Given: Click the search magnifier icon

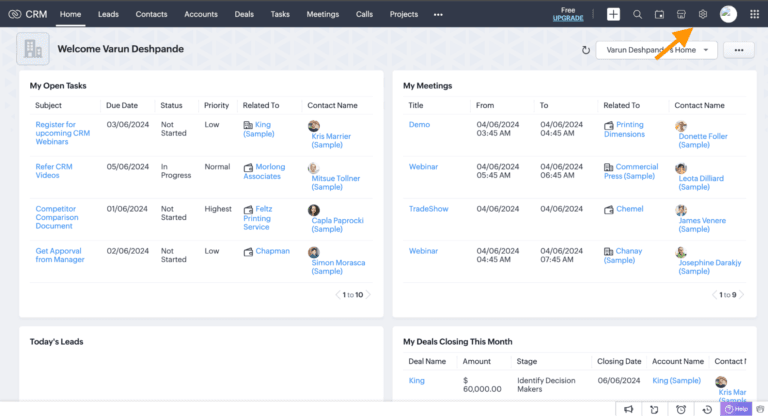Looking at the screenshot, I should click(637, 14).
